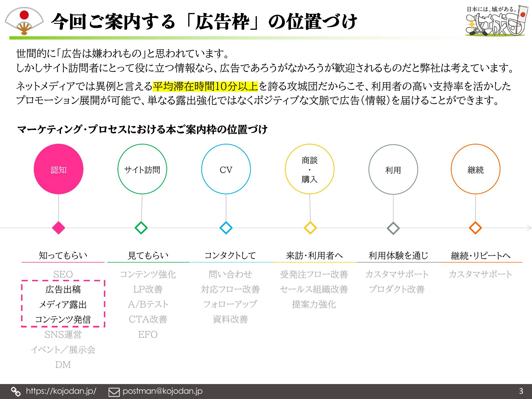Click the 問い合わせ item
532x399 pixels.
(230, 274)
